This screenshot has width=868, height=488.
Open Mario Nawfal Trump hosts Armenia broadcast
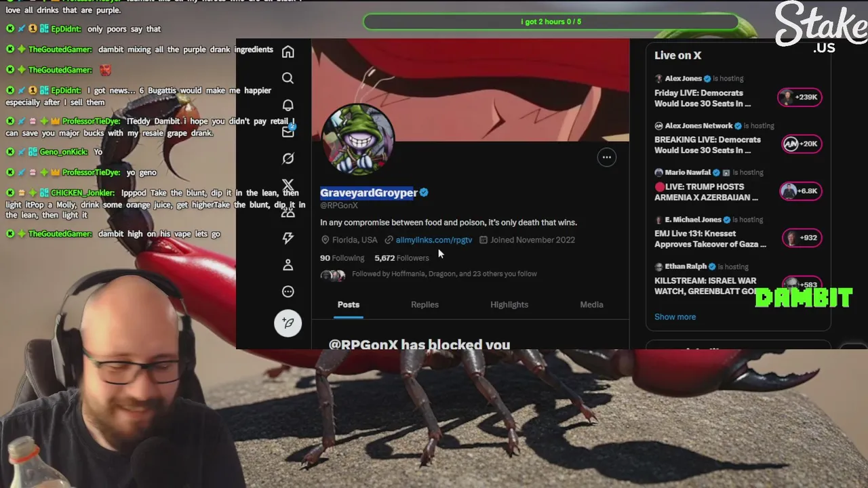tap(706, 192)
